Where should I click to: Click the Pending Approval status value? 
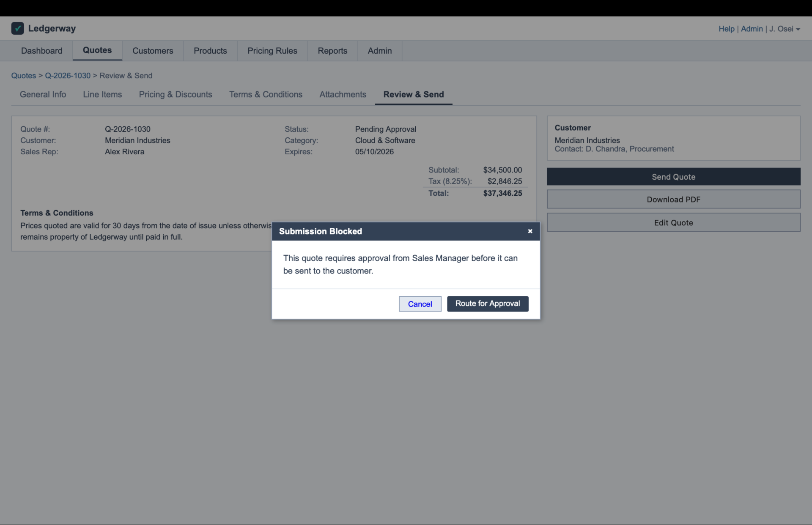click(386, 129)
